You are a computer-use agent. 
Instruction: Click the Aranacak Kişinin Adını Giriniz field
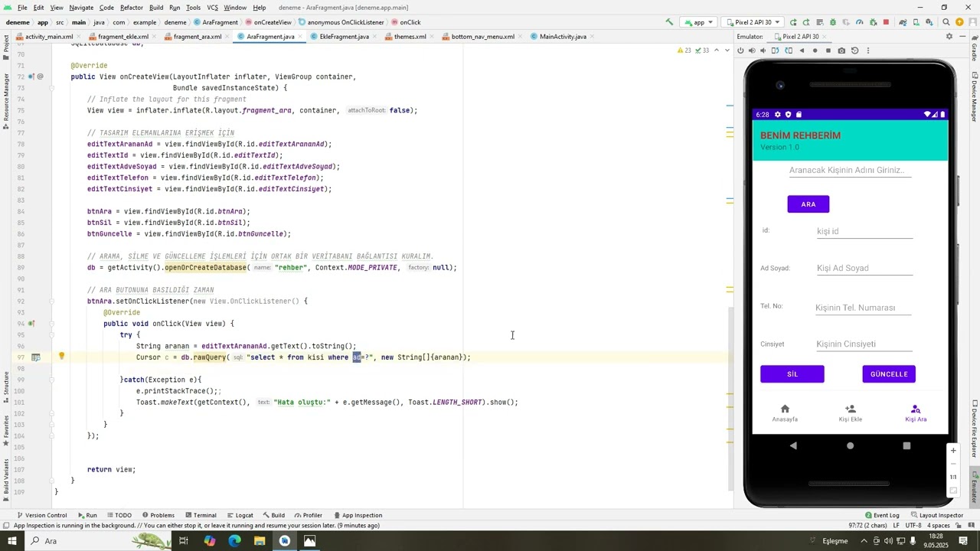click(850, 170)
